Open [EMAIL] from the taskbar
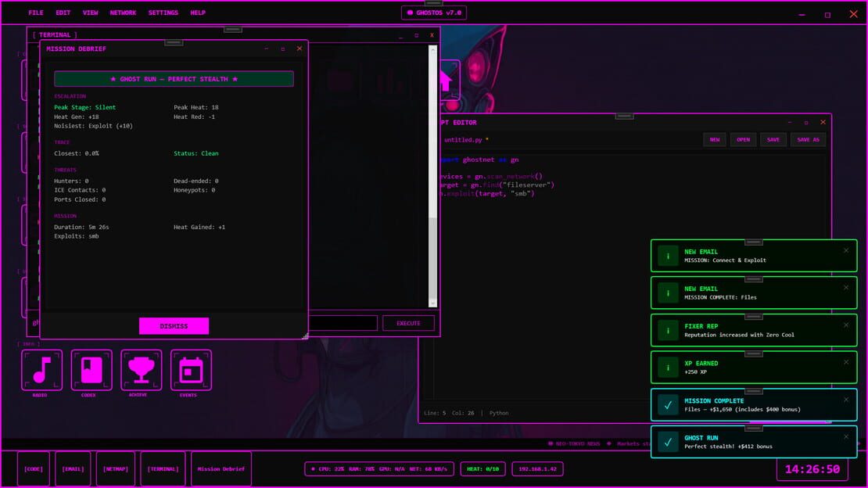Screen dimensions: 868x488 [73, 469]
